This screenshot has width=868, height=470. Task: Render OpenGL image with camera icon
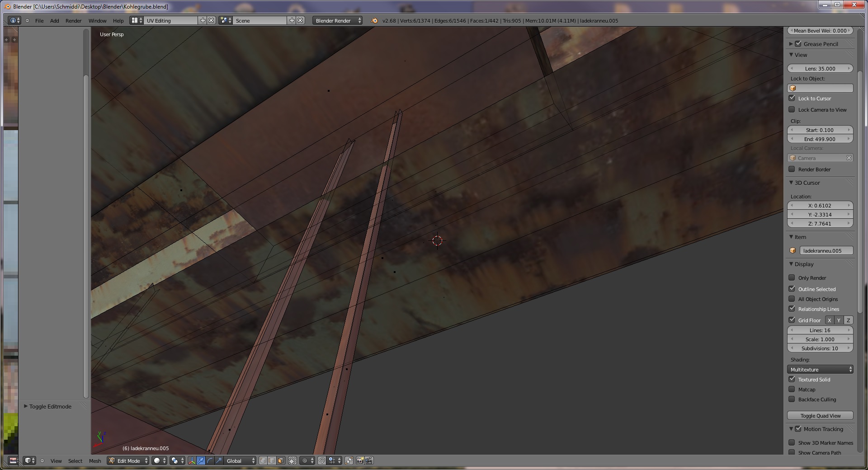pyautogui.click(x=360, y=461)
